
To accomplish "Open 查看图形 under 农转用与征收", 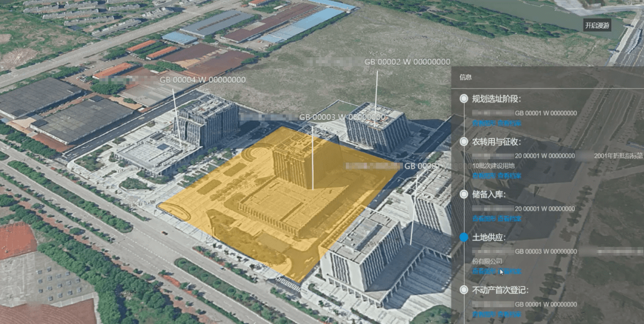I will coord(484,175).
